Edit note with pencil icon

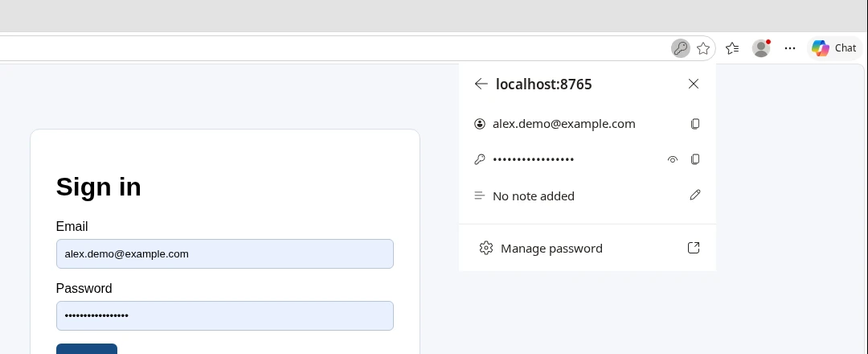(x=695, y=195)
